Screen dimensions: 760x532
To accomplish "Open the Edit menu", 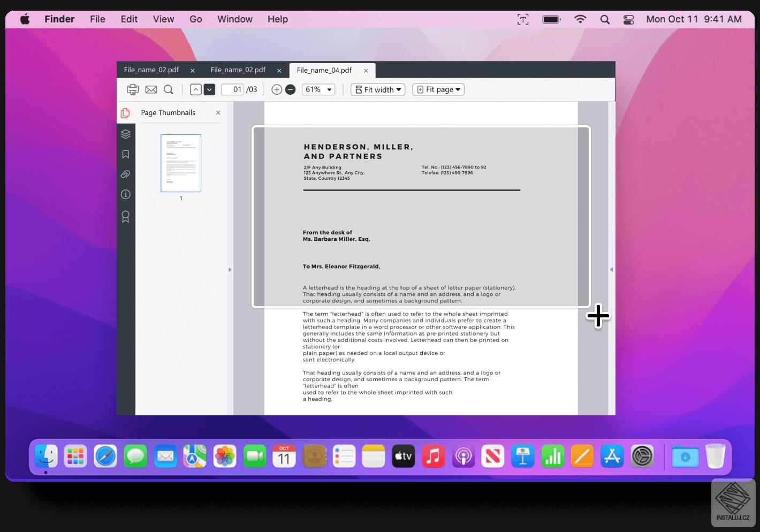I will coord(129,19).
